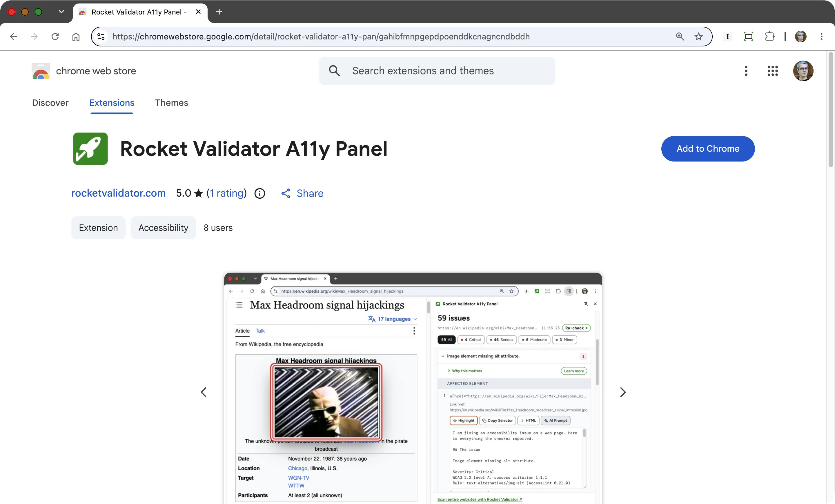Open the rocketvalidator.com link
835x504 pixels.
coord(118,193)
